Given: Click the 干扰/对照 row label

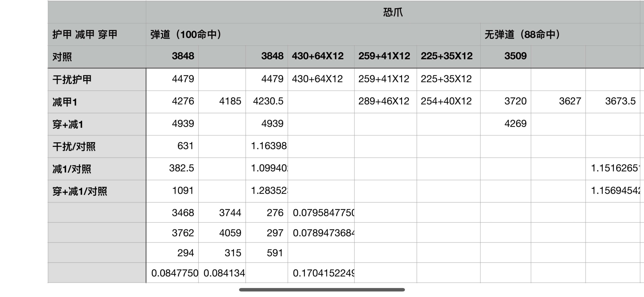Looking at the screenshot, I should point(74,147).
